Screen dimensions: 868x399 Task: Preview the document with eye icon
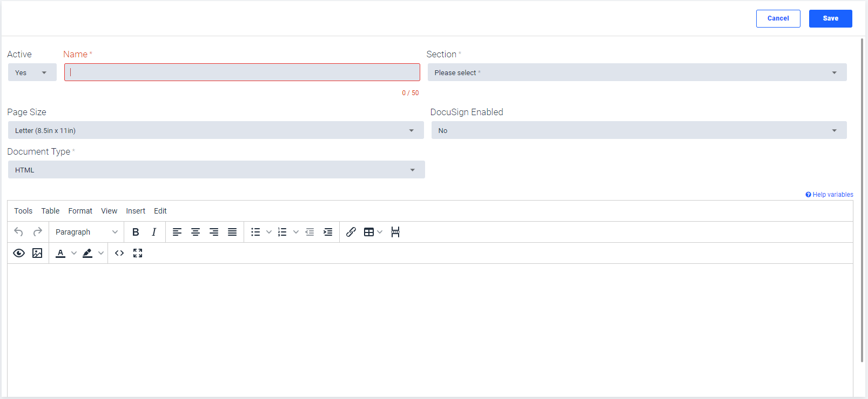19,253
